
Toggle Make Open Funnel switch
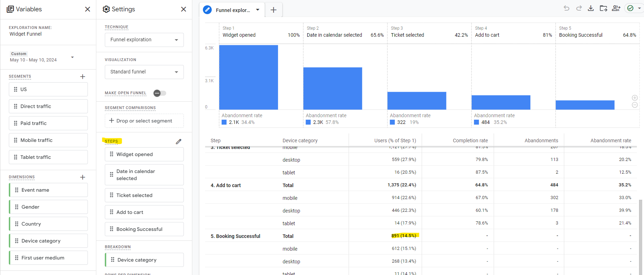click(x=160, y=93)
